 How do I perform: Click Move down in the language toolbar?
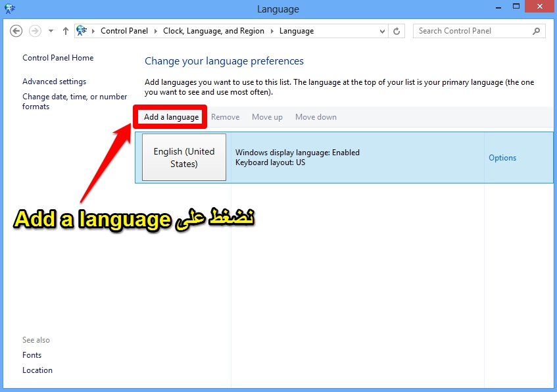pyautogui.click(x=316, y=117)
